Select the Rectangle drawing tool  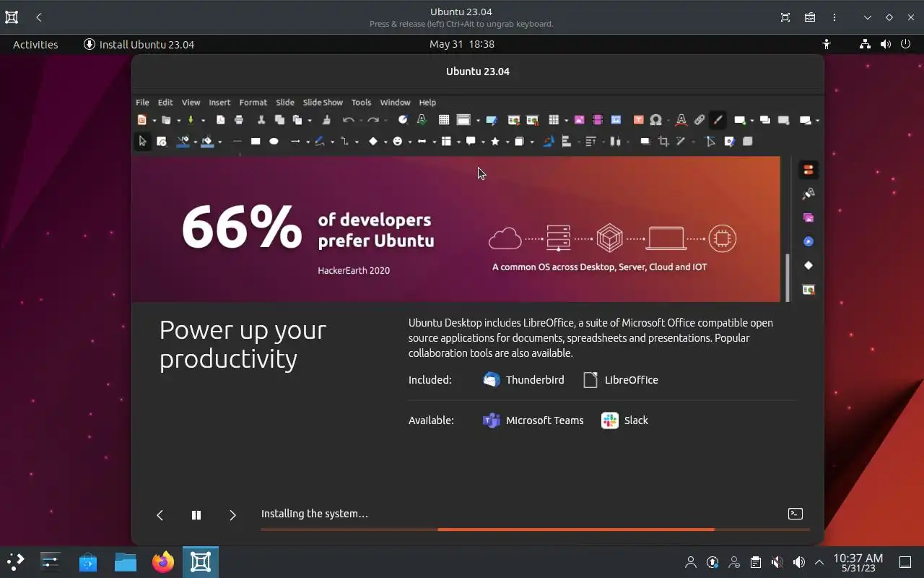point(256,142)
